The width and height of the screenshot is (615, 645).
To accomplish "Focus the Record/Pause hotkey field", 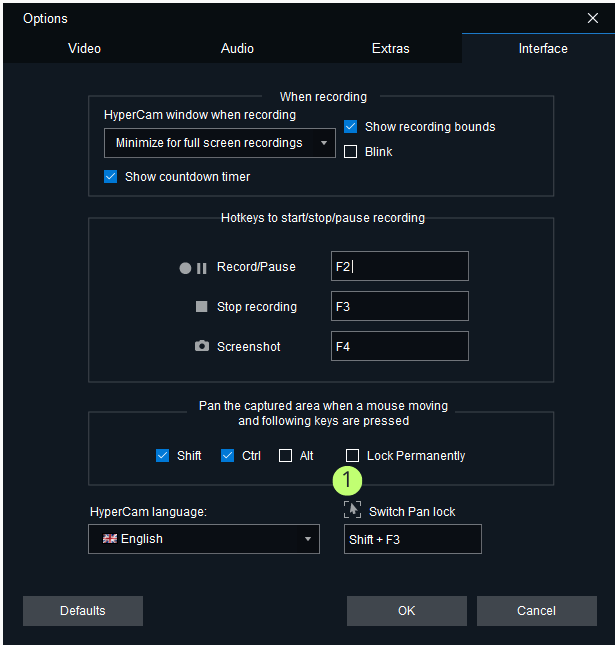I will click(399, 266).
